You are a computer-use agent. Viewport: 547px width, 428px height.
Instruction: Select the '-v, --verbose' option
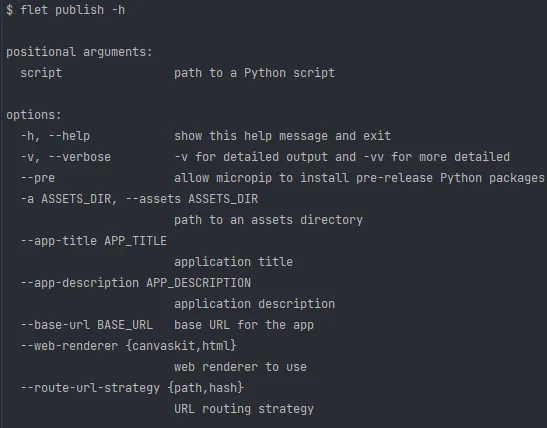(x=66, y=157)
